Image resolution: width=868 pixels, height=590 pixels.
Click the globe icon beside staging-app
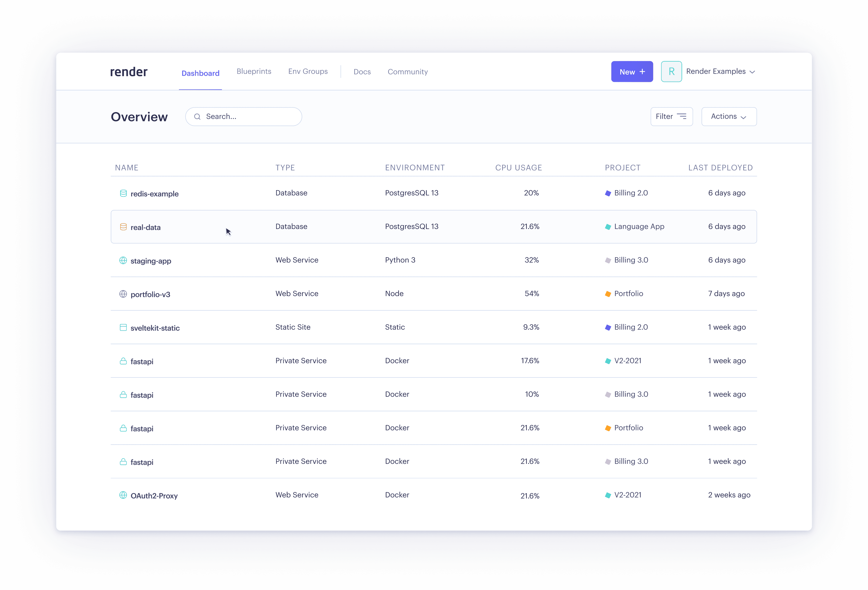[x=123, y=260]
